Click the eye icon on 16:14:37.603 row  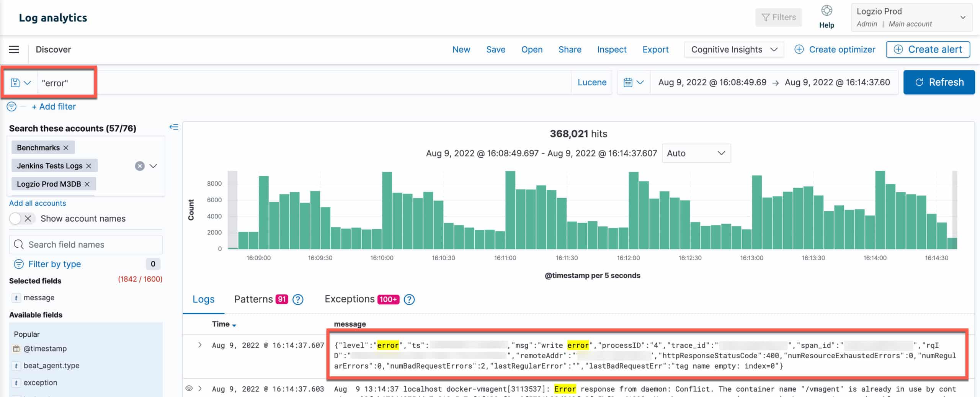189,388
